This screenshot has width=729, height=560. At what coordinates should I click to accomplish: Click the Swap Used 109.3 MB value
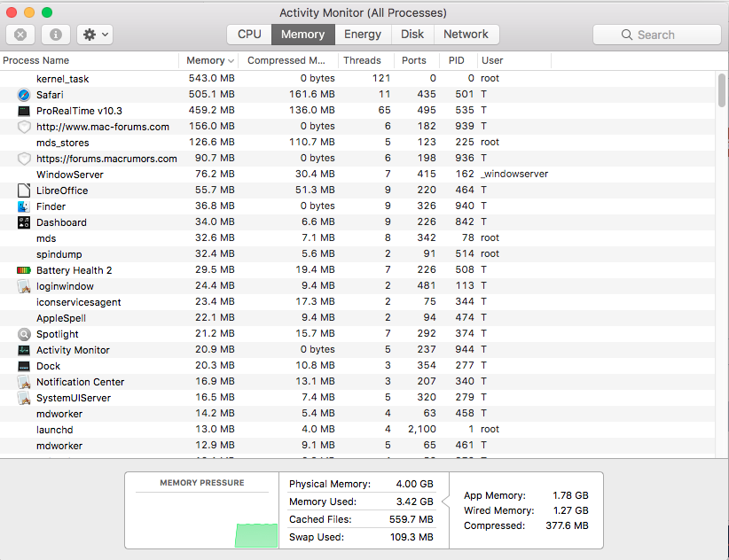click(412, 537)
